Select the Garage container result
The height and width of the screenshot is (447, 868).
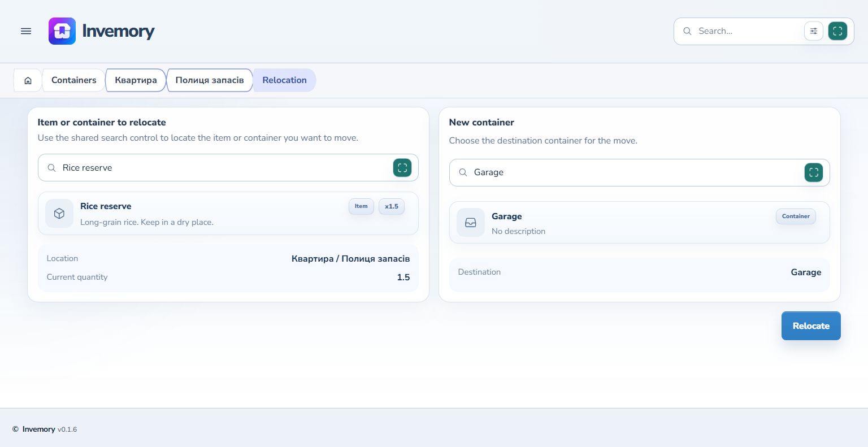click(x=640, y=223)
